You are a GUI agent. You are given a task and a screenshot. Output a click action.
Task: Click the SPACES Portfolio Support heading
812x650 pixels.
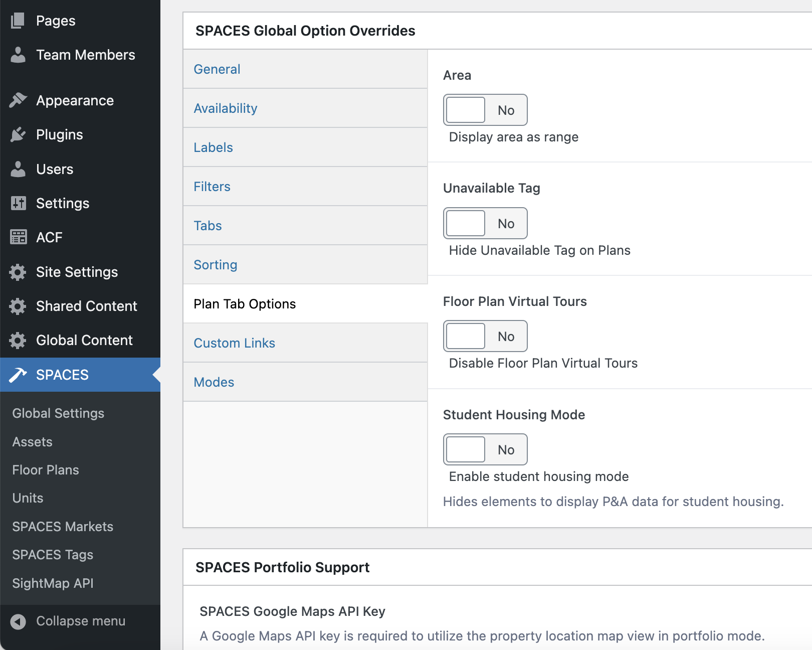tap(282, 567)
